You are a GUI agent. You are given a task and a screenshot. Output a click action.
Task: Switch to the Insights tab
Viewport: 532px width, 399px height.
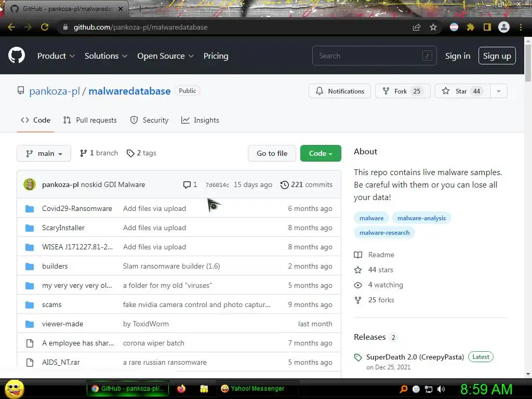coord(200,120)
